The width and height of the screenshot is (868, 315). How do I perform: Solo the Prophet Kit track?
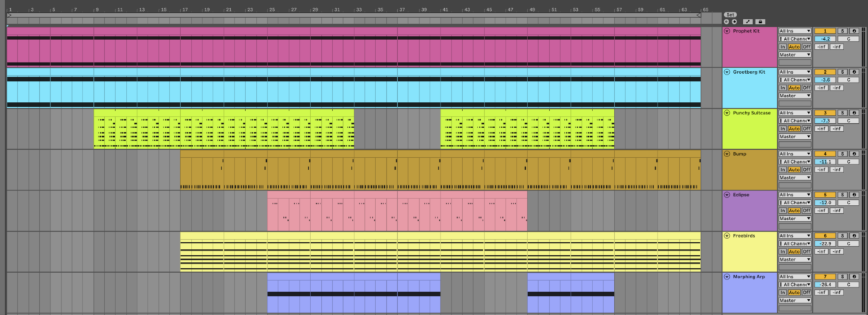[x=843, y=31]
